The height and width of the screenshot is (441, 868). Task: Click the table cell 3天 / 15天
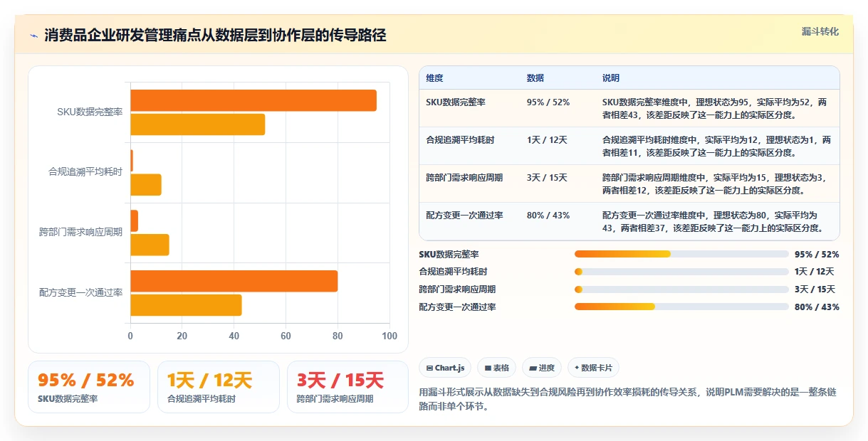point(547,178)
